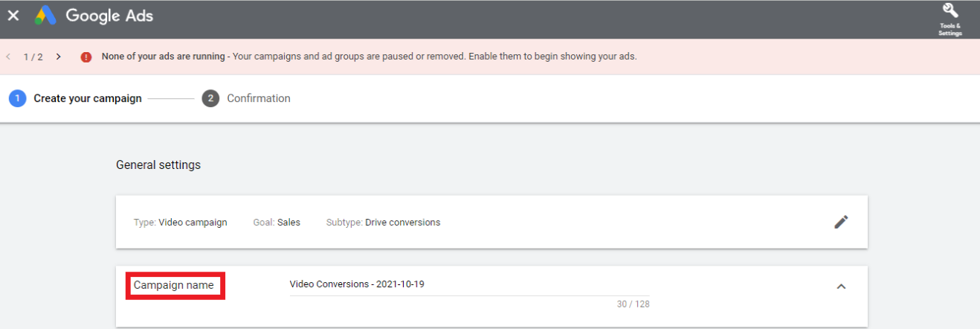This screenshot has width=980, height=329.
Task: Close the campaign creation with the X icon
Action: 13,15
